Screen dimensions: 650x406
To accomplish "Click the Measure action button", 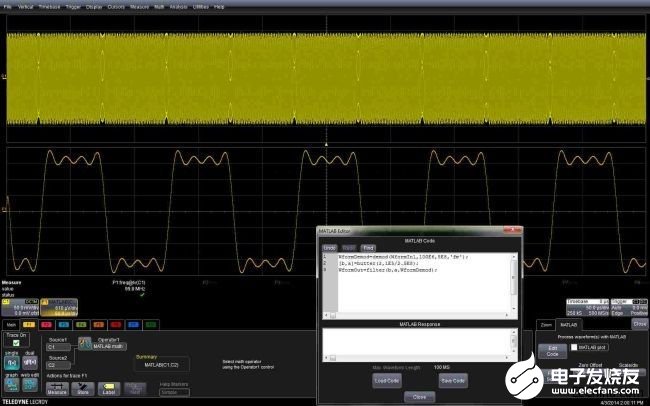I will (57, 389).
